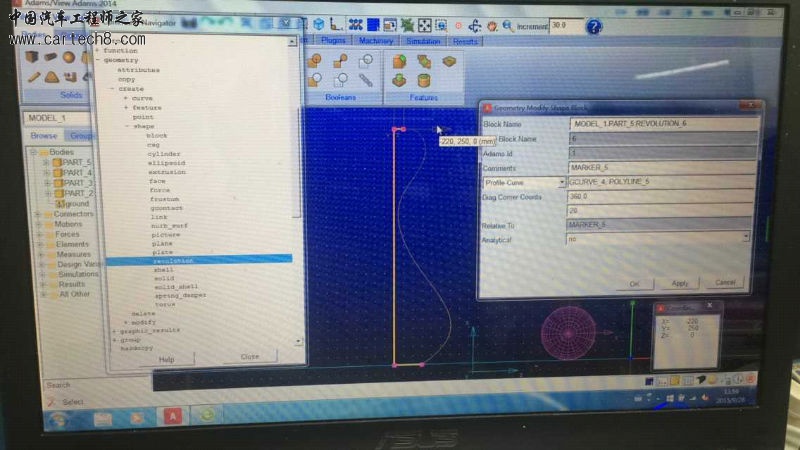Select the Link solid tool icon
The image size is (800, 450).
(34, 78)
